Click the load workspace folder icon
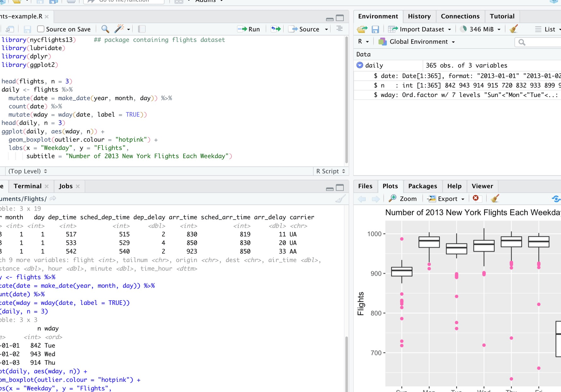Viewport: 561px width, 392px height. pyautogui.click(x=362, y=29)
